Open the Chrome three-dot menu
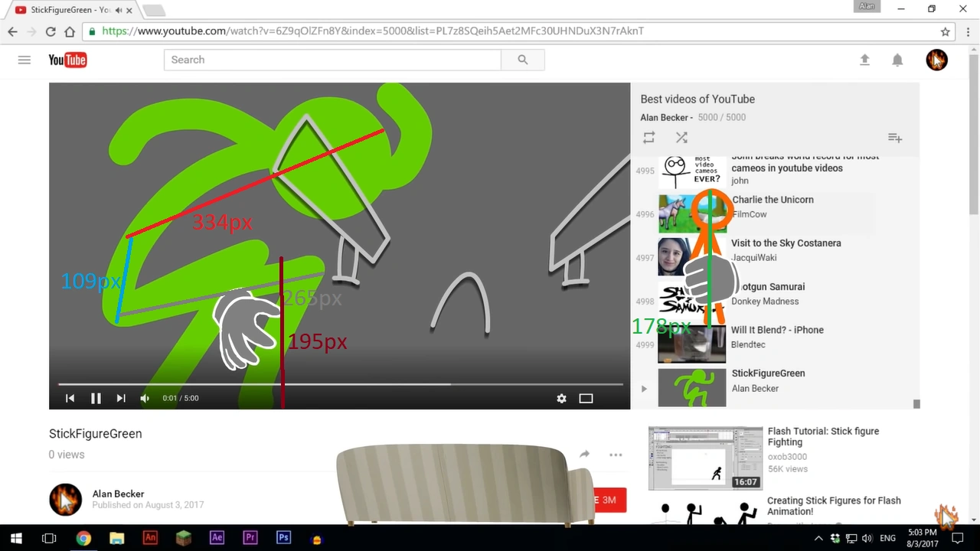This screenshot has height=551, width=980. (967, 31)
